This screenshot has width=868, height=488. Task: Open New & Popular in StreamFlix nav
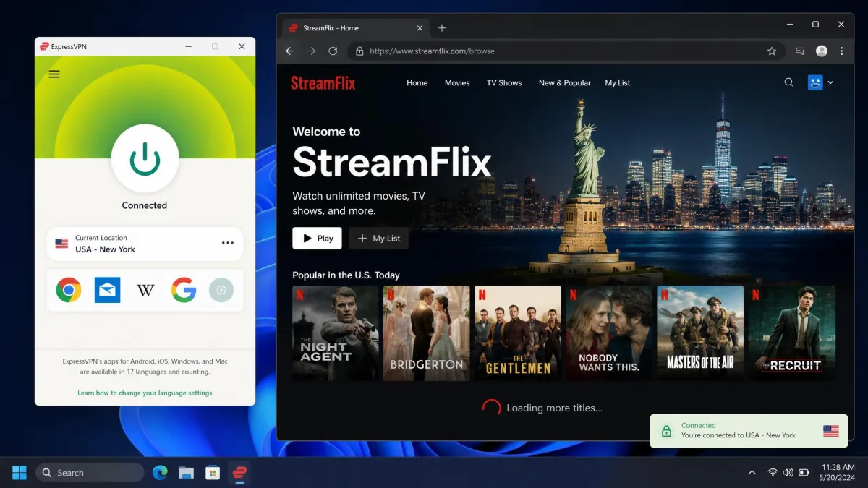565,83
